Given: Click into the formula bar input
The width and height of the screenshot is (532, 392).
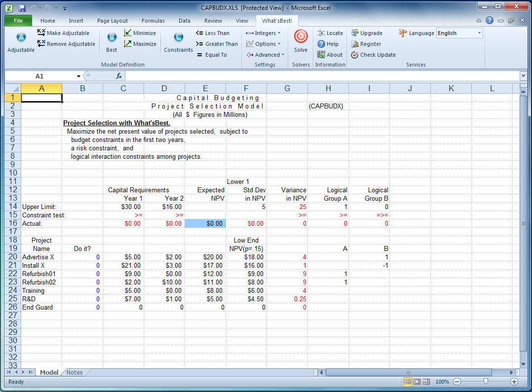Looking at the screenshot, I should [322, 76].
